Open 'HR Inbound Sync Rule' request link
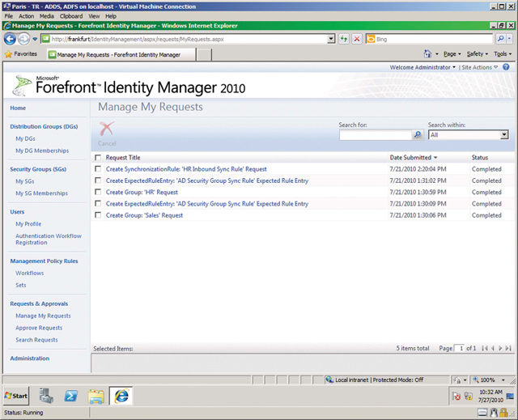 186,169
